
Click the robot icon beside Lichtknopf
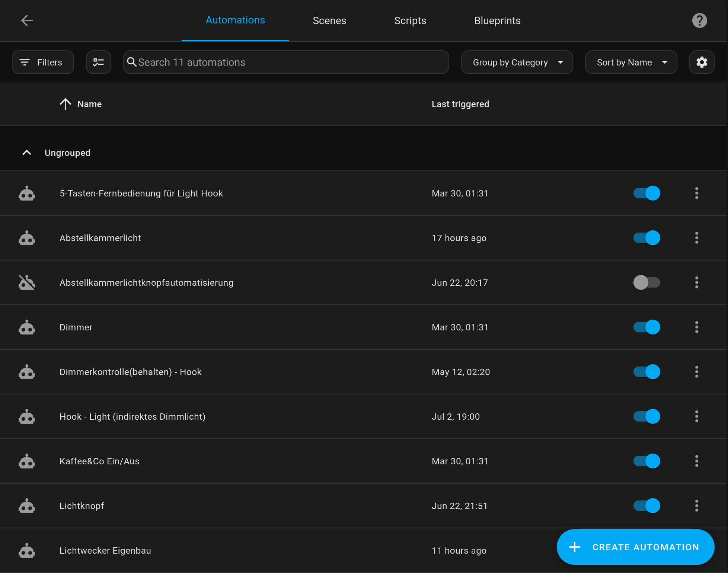coord(27,506)
